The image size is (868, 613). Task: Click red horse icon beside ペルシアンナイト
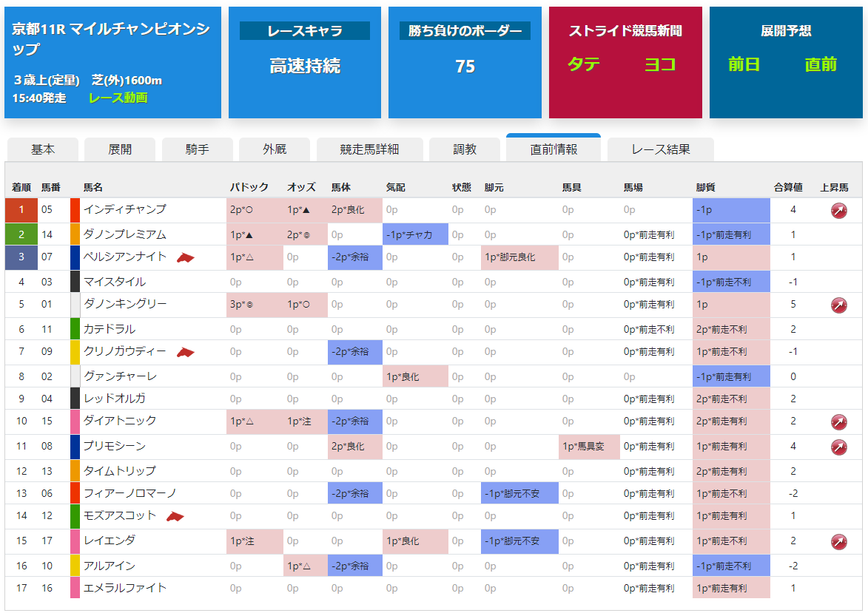(186, 258)
